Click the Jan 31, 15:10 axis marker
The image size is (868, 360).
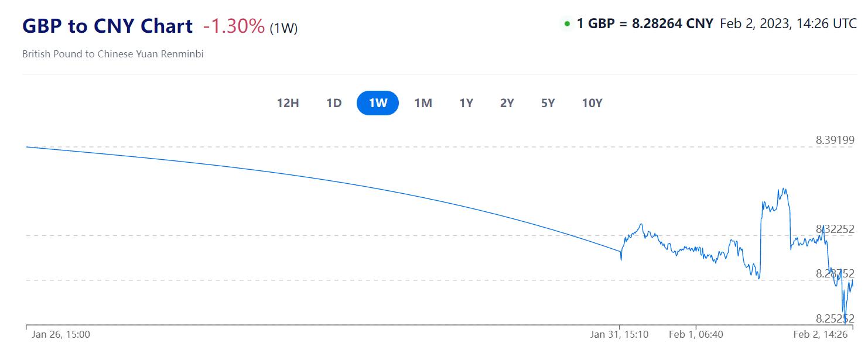[620, 334]
